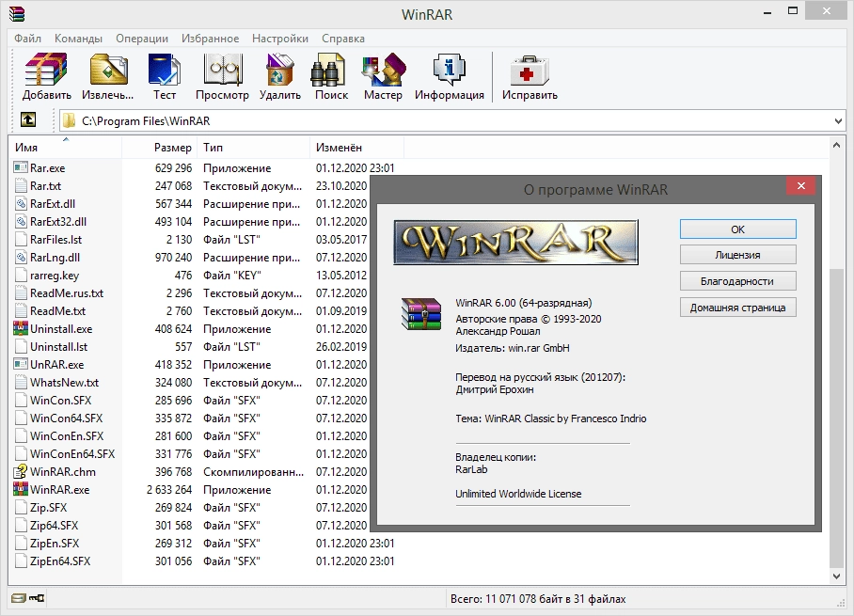Sort files by Тип column header
This screenshot has height=616, width=854.
click(x=255, y=148)
